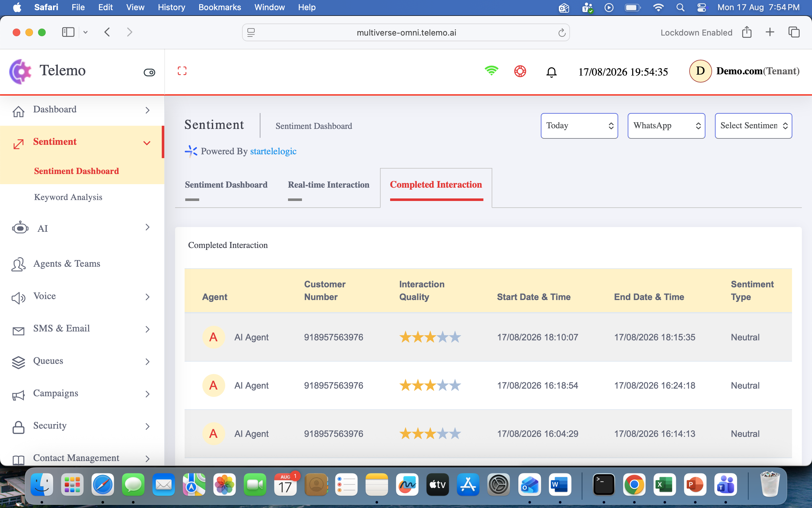The width and height of the screenshot is (812, 508).
Task: Click end time 17/08/2026 18:15:35
Action: coord(655,337)
